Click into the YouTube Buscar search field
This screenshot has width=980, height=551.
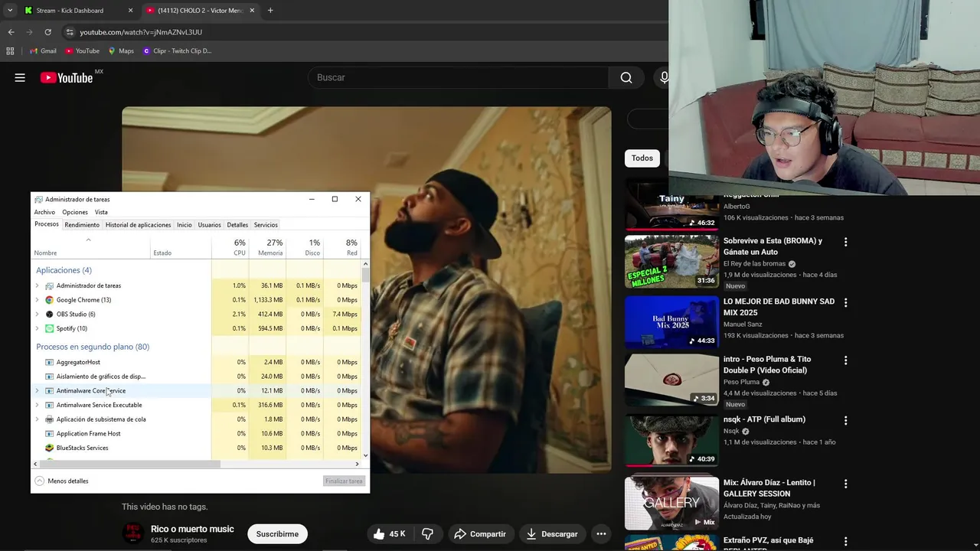[x=458, y=77]
